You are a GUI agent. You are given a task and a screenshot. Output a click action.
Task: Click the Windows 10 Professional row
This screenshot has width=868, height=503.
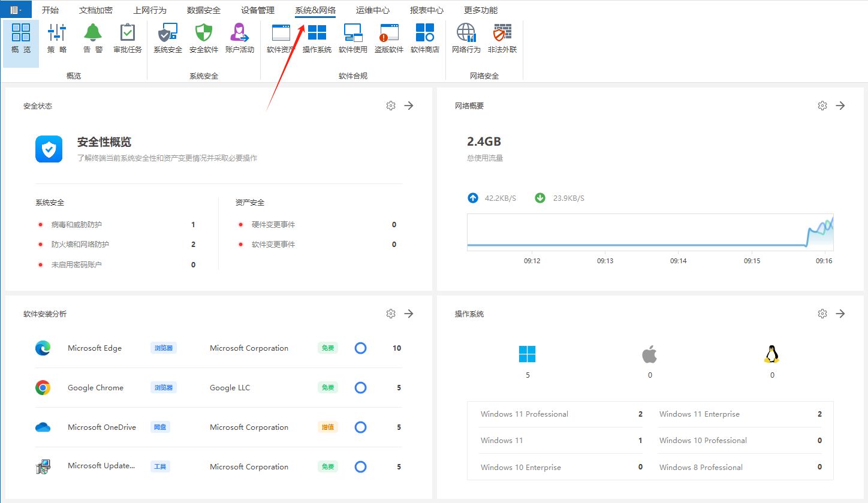[740, 441]
